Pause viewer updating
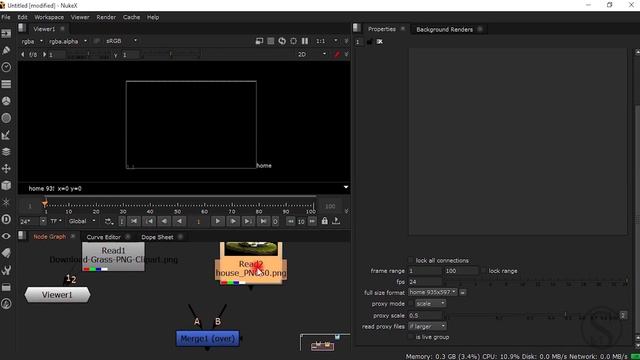The image size is (640, 360). pos(305,41)
